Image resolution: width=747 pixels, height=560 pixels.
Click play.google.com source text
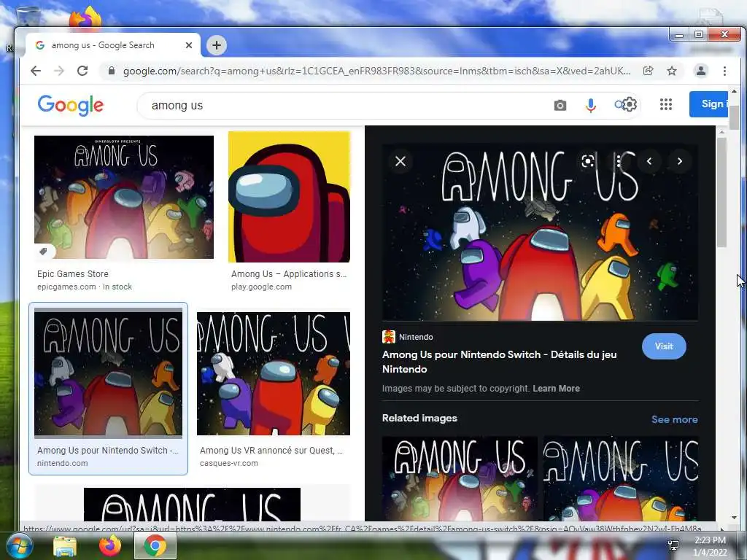pos(262,287)
